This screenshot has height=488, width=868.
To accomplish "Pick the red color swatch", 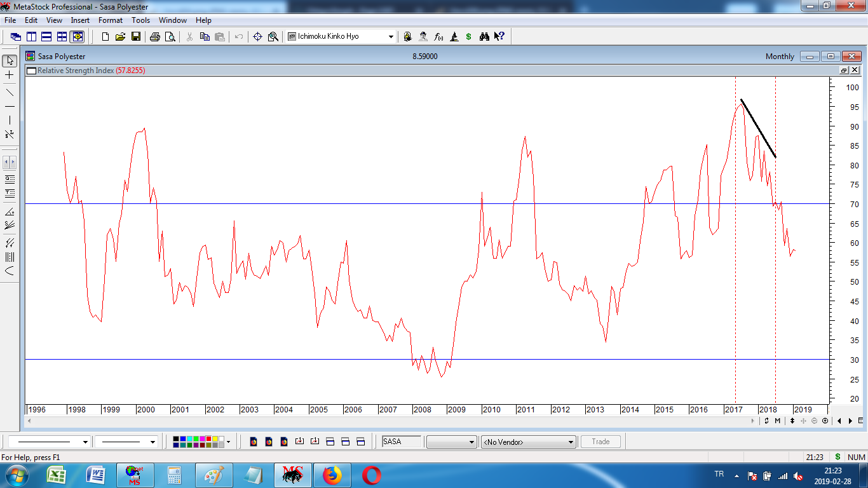I will point(208,438).
